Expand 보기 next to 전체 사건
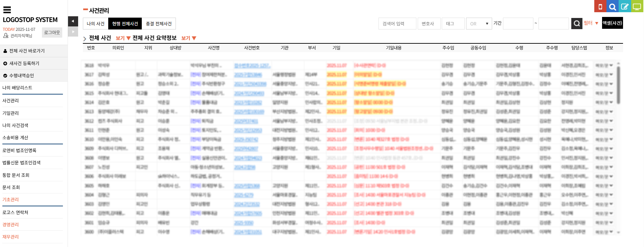Screen dimensions: 644x247 coord(123,38)
